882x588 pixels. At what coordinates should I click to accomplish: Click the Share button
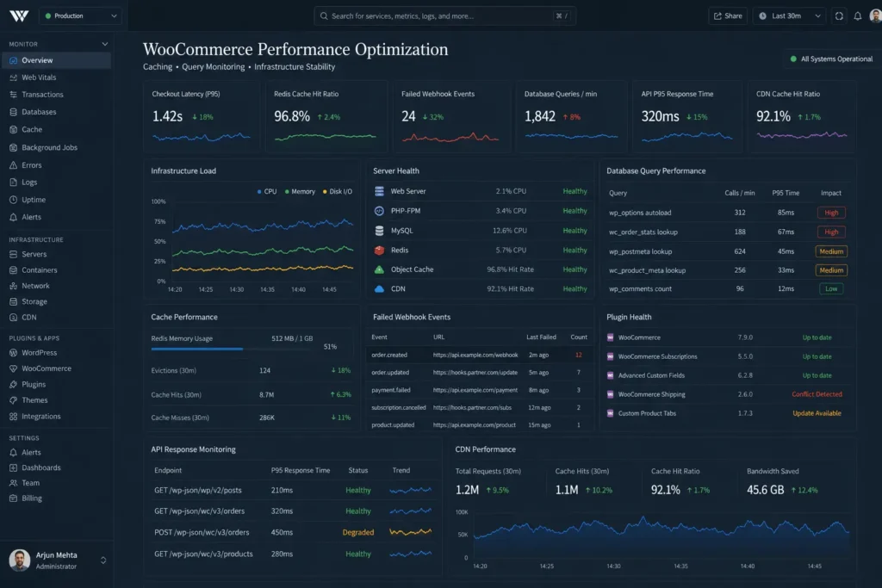(727, 15)
